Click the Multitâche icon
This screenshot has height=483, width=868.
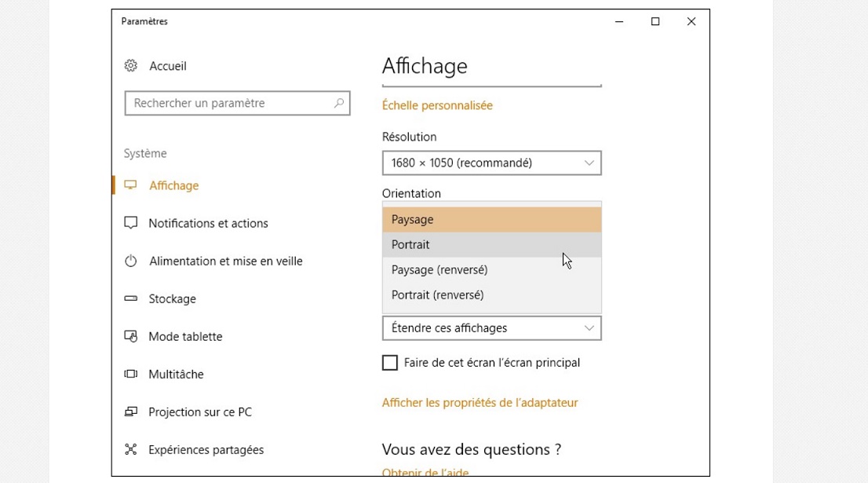tap(131, 374)
